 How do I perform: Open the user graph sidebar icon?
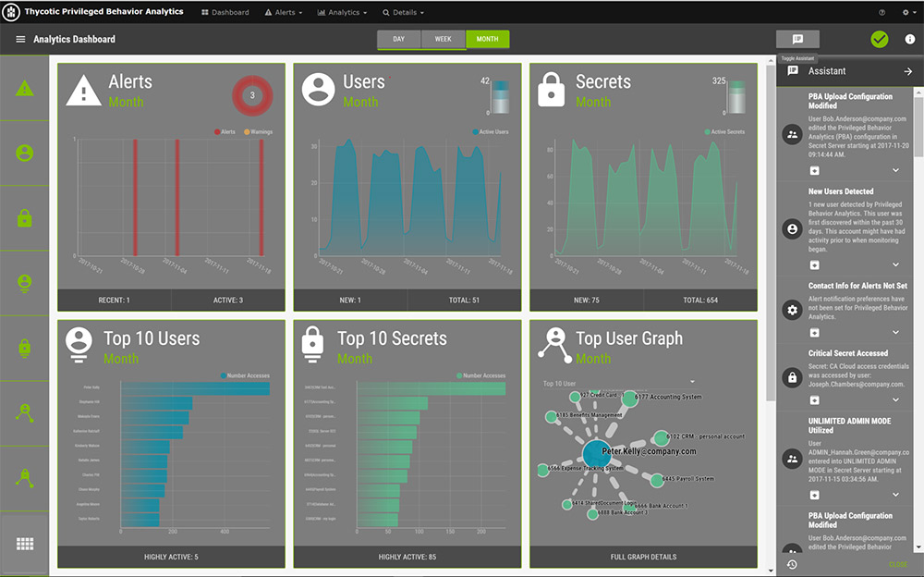pos(24,413)
